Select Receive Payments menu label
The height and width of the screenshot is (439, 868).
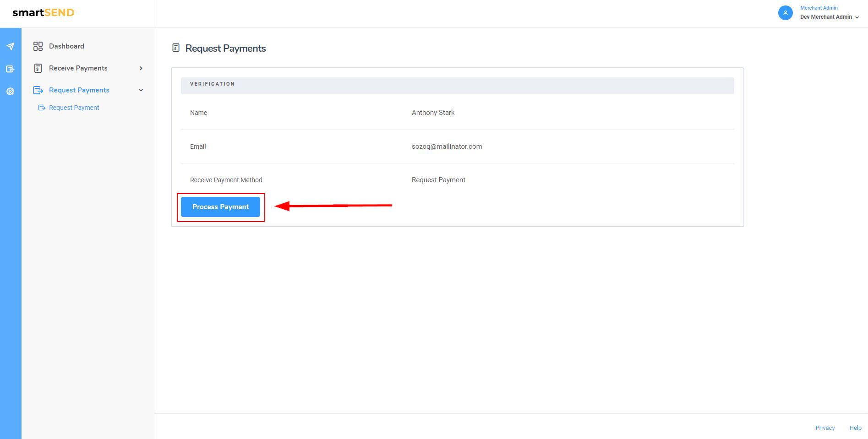78,68
